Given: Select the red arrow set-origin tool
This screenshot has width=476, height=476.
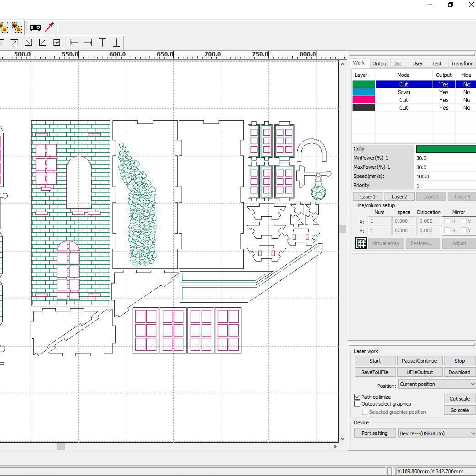Looking at the screenshot, I should point(49,27).
